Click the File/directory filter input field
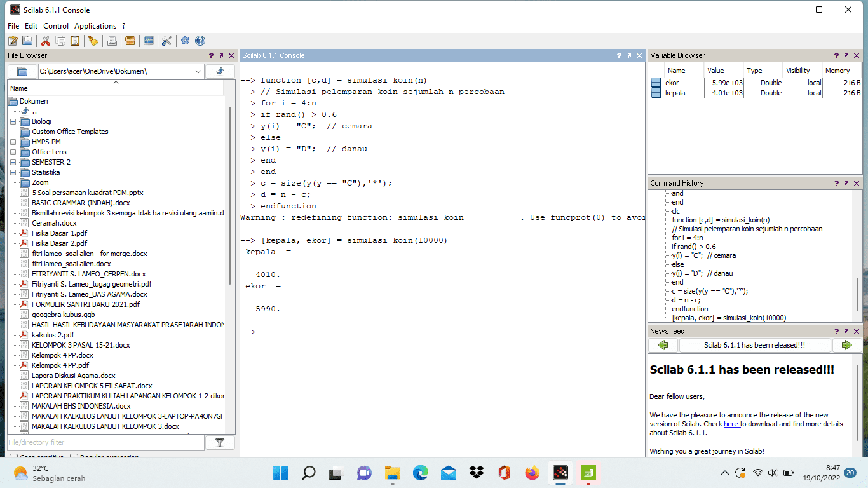Image resolution: width=868 pixels, height=488 pixels. [105, 443]
